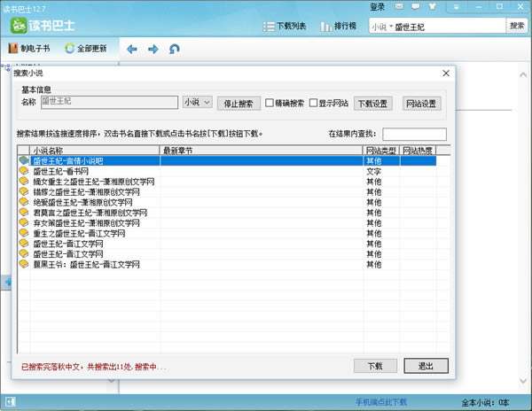Click the top search box containing 盛世王妃
The width and height of the screenshot is (532, 411).
[450, 26]
